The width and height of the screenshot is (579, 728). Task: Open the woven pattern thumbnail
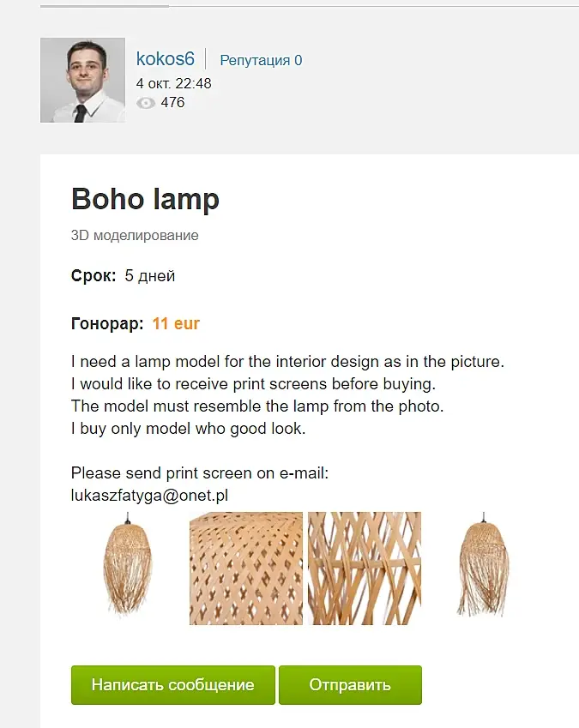point(245,569)
